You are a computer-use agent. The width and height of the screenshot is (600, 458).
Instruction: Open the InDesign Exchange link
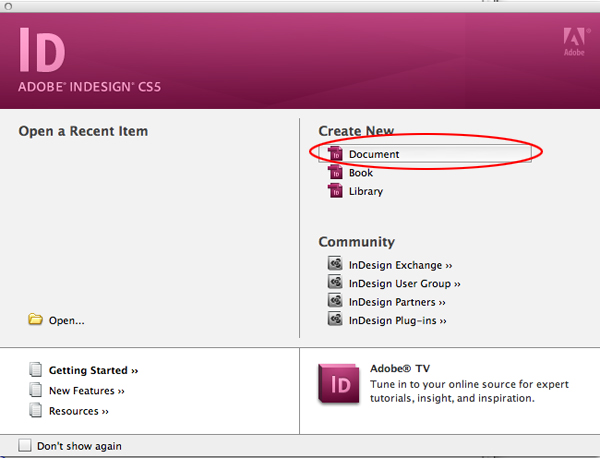pos(400,265)
